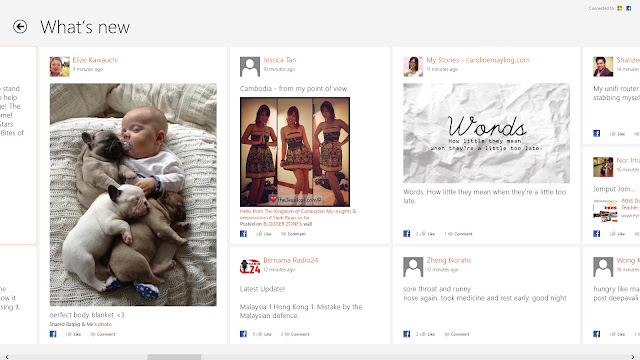
Task: Comment on Zheng Norahs' post
Action: [457, 334]
